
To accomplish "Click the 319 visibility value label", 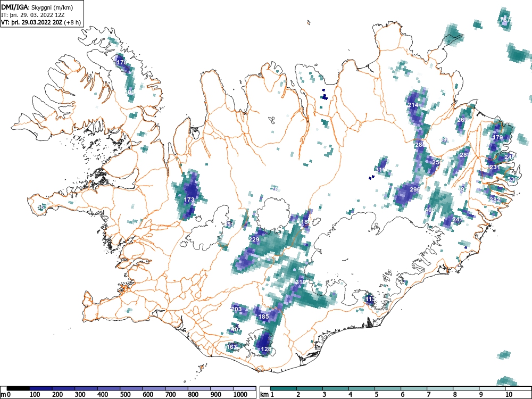I will (301, 282).
